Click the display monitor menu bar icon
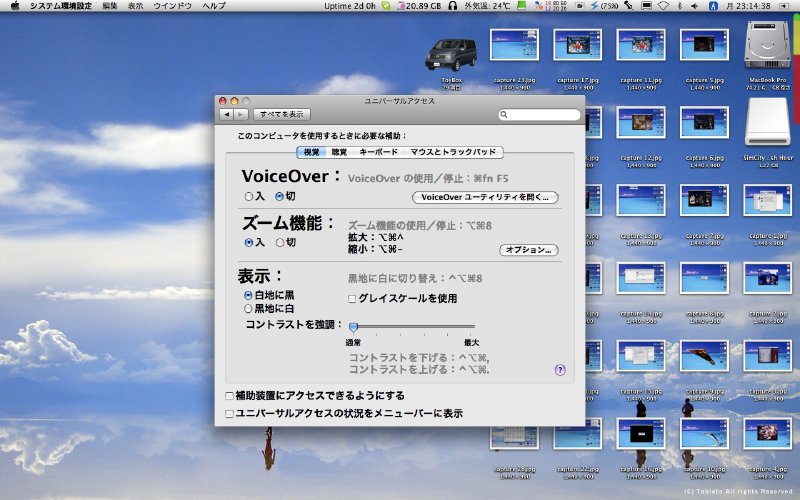 [x=646, y=6]
